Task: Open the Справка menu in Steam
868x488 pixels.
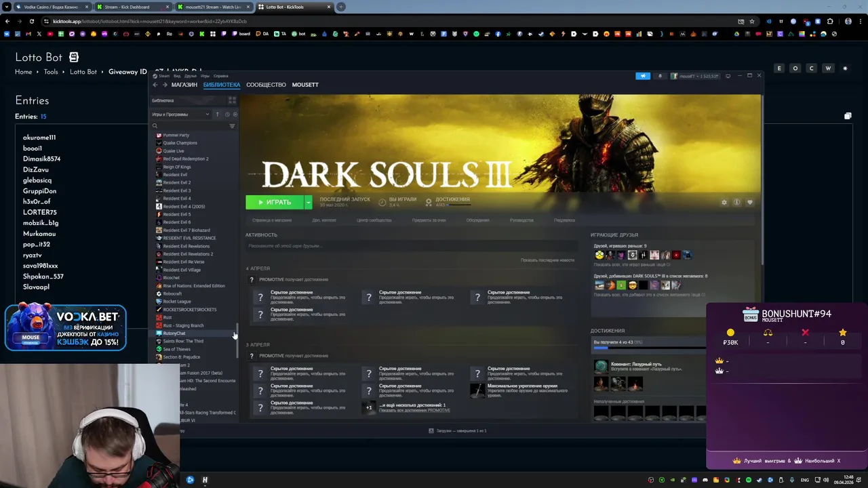Action: coord(220,76)
